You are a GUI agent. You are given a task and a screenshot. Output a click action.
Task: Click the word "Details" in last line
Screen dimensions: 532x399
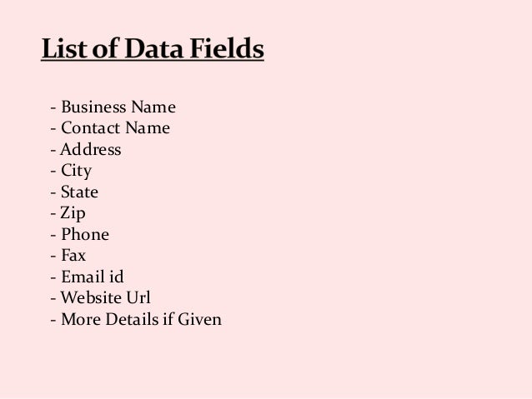click(x=132, y=319)
